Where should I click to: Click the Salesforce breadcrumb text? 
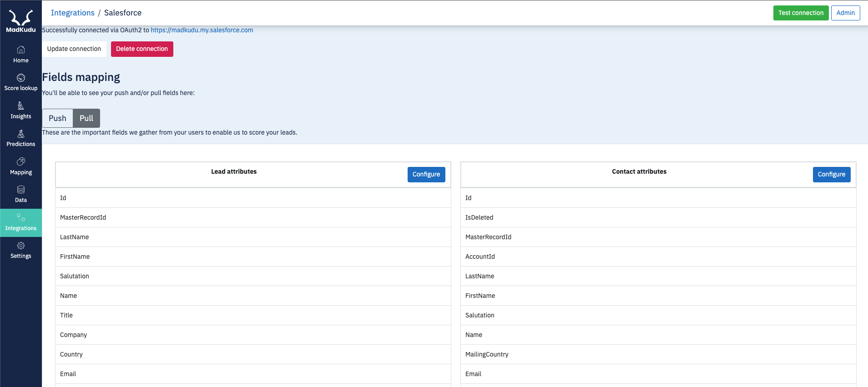click(123, 13)
